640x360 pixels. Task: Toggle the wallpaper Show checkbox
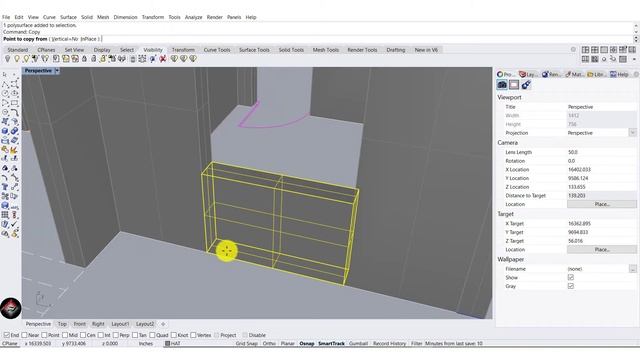click(x=571, y=278)
